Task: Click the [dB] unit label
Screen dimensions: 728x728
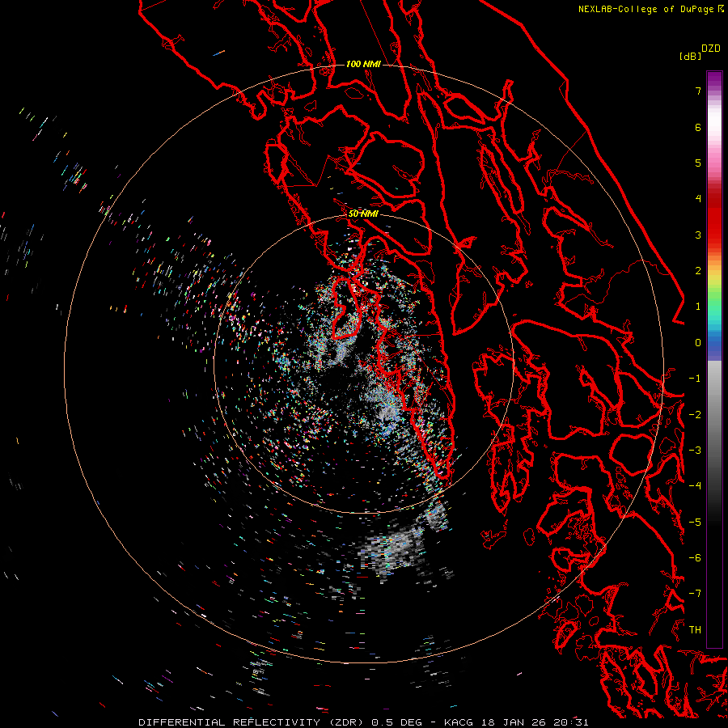Action: (690, 56)
